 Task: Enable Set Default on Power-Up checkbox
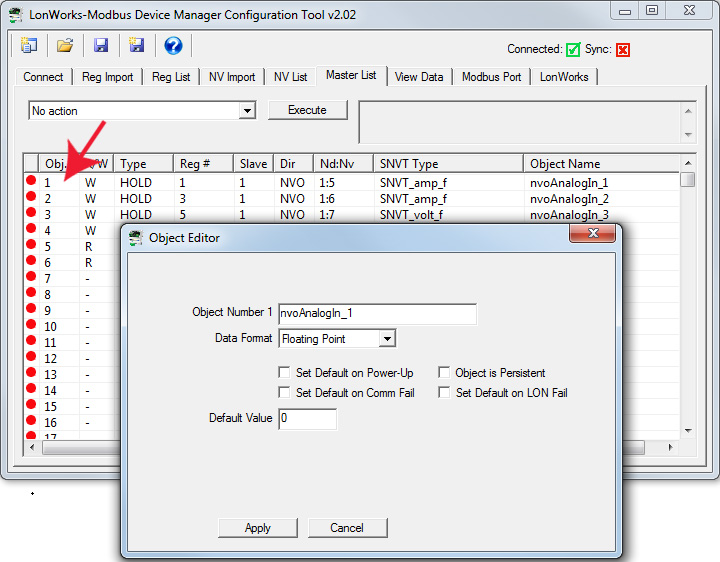[285, 373]
